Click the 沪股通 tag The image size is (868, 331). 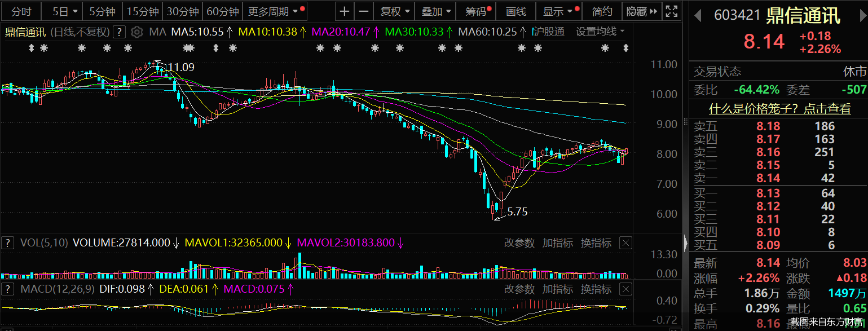pos(549,32)
